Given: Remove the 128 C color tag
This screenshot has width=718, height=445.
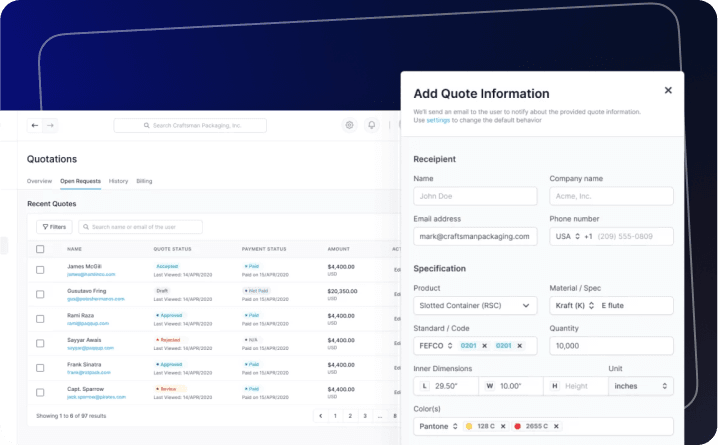Looking at the screenshot, I should 505,426.
